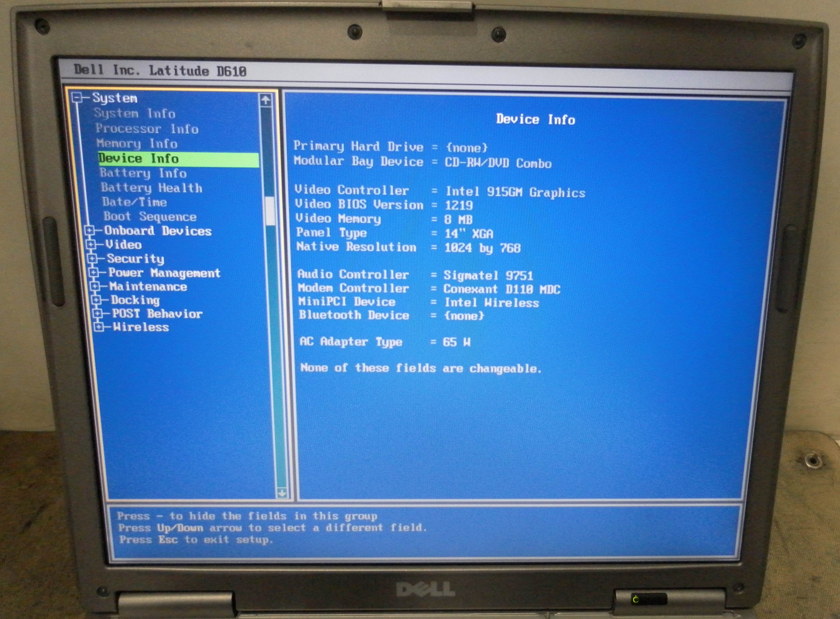This screenshot has height=619, width=840.
Task: Click the scroll up arrow in menu
Action: (x=266, y=100)
